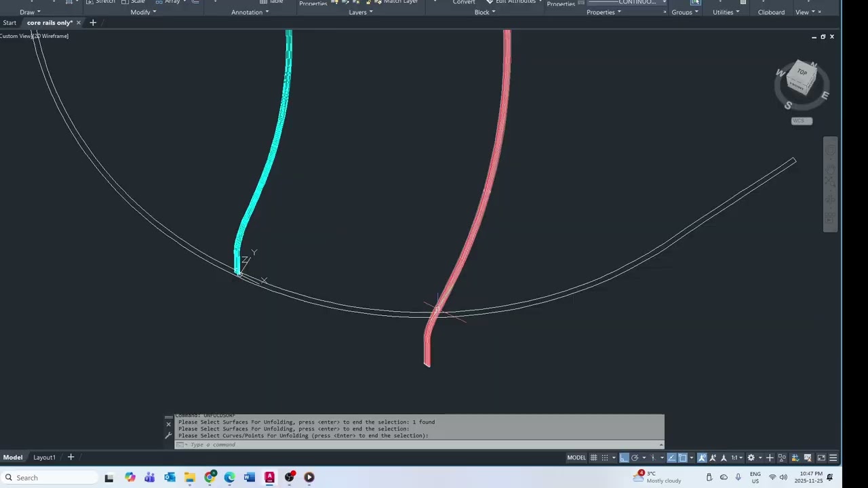Expand the View ribbon panel

805,12
